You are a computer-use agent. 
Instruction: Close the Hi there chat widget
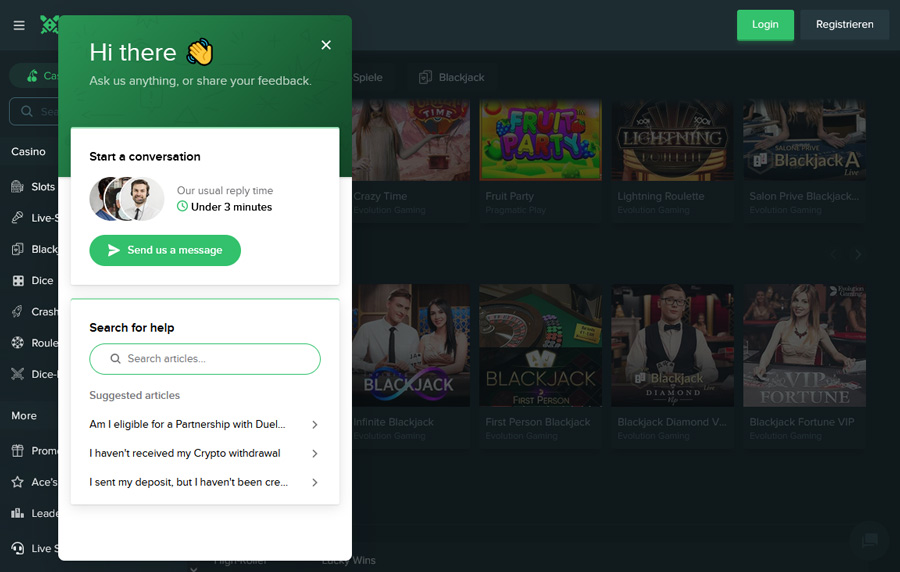326,45
